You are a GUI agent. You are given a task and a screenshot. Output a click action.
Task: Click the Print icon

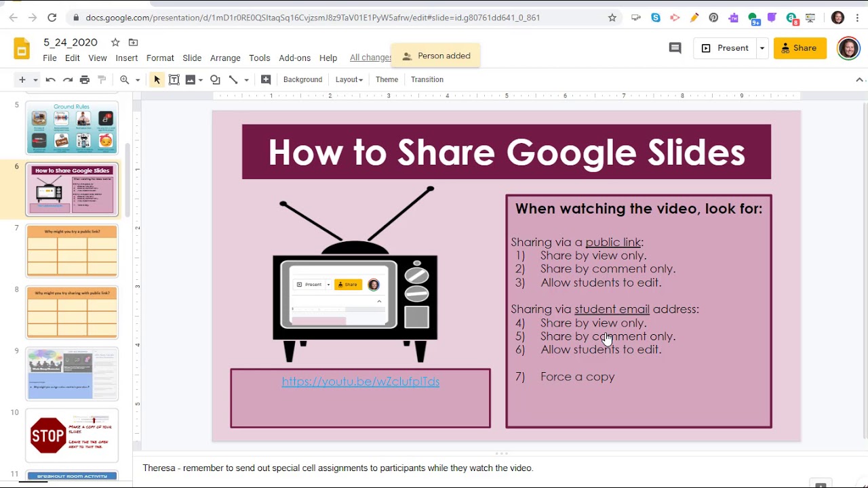(x=85, y=79)
